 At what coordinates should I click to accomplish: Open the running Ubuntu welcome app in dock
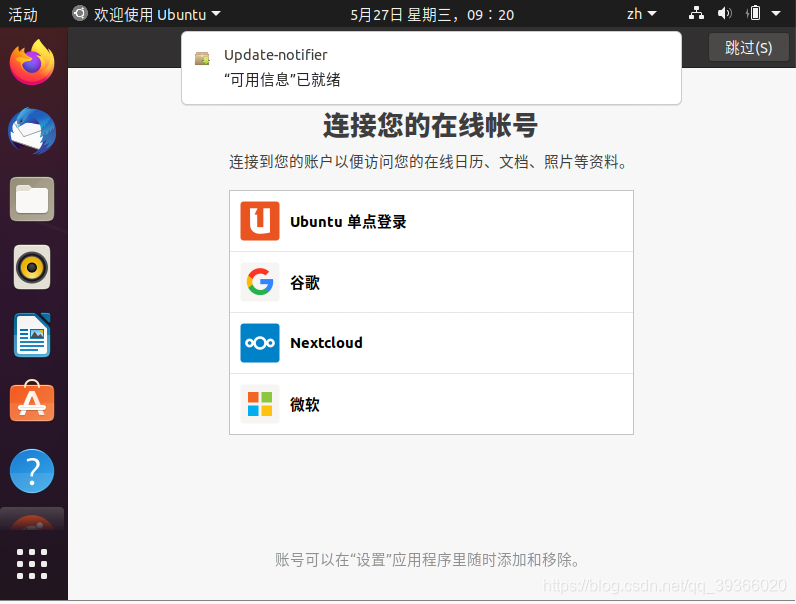tap(32, 520)
